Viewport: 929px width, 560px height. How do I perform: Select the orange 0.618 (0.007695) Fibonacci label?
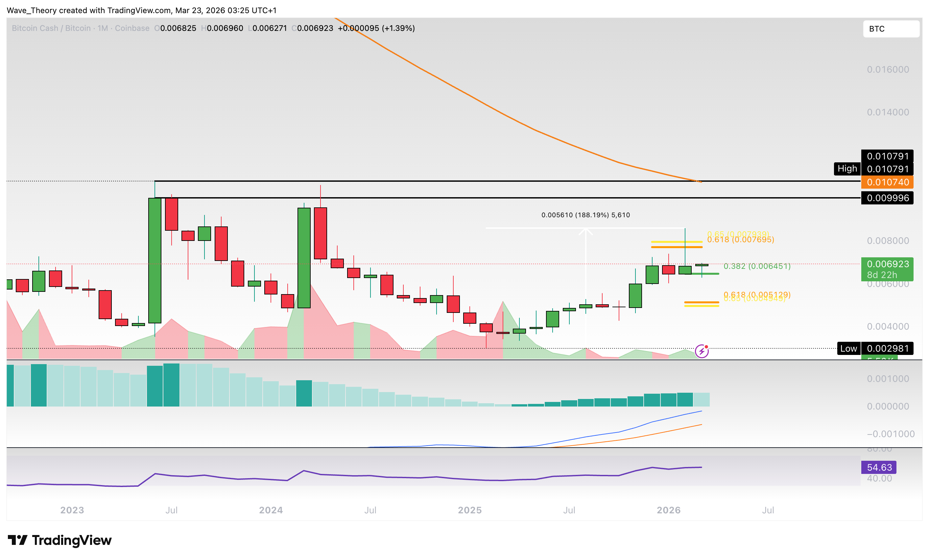point(741,240)
